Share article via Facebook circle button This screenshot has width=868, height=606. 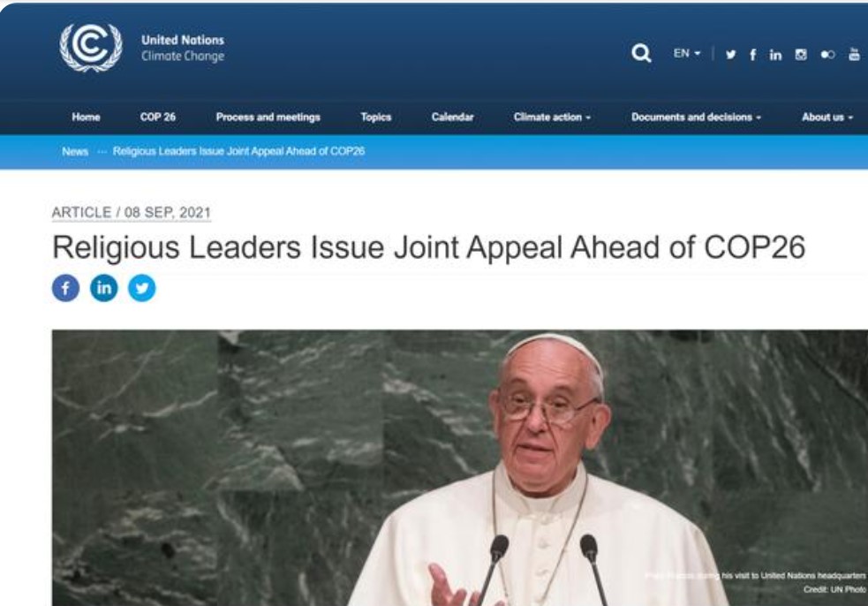point(65,288)
